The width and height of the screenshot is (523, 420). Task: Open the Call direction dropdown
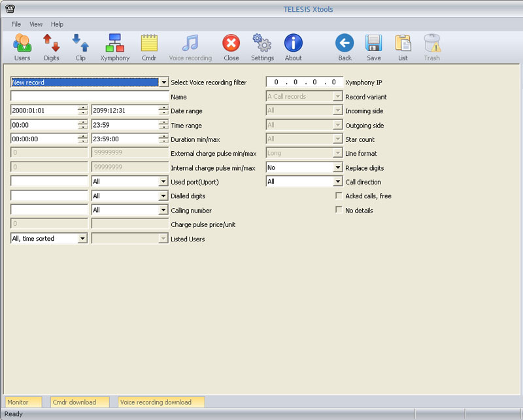pyautogui.click(x=337, y=181)
